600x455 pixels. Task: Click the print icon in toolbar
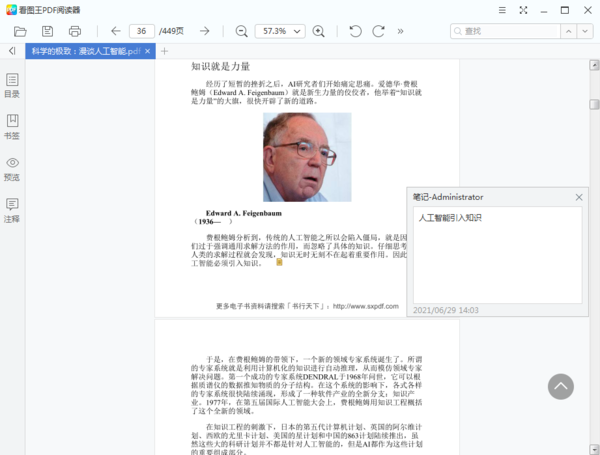(x=74, y=31)
